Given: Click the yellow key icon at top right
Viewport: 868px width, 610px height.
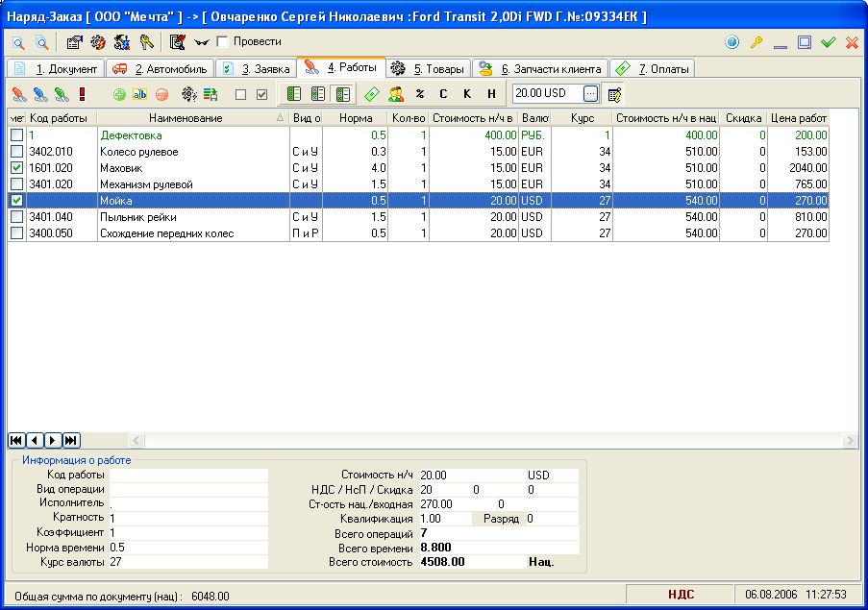Looking at the screenshot, I should pyautogui.click(x=756, y=42).
